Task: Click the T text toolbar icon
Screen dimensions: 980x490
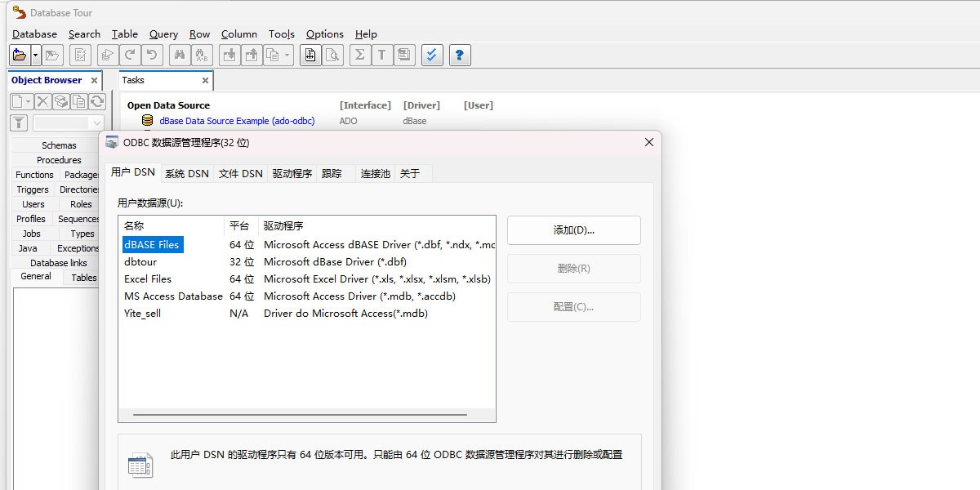Action: coord(381,56)
